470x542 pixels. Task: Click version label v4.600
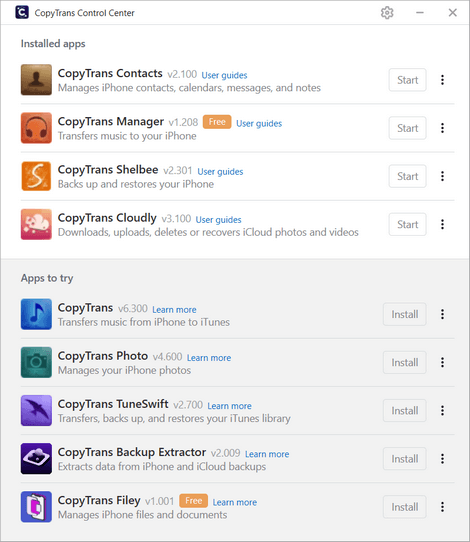pos(167,357)
